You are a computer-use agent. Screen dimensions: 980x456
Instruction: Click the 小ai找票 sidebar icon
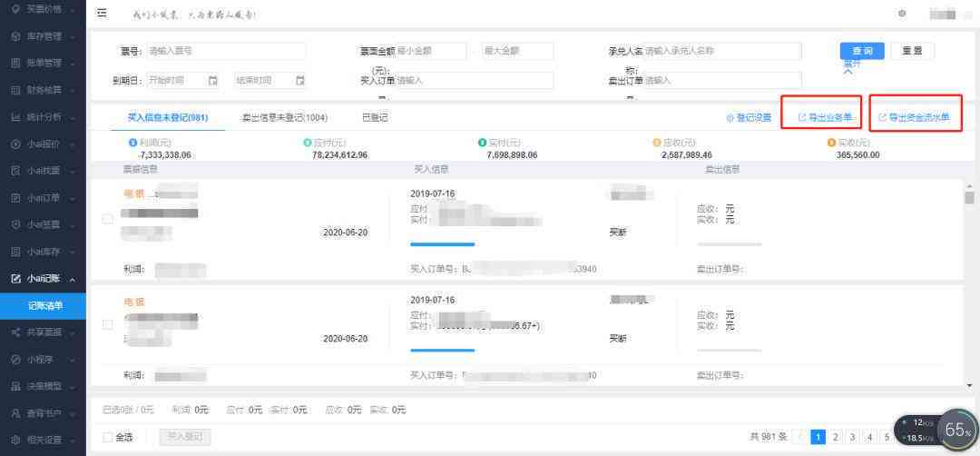pyautogui.click(x=16, y=171)
